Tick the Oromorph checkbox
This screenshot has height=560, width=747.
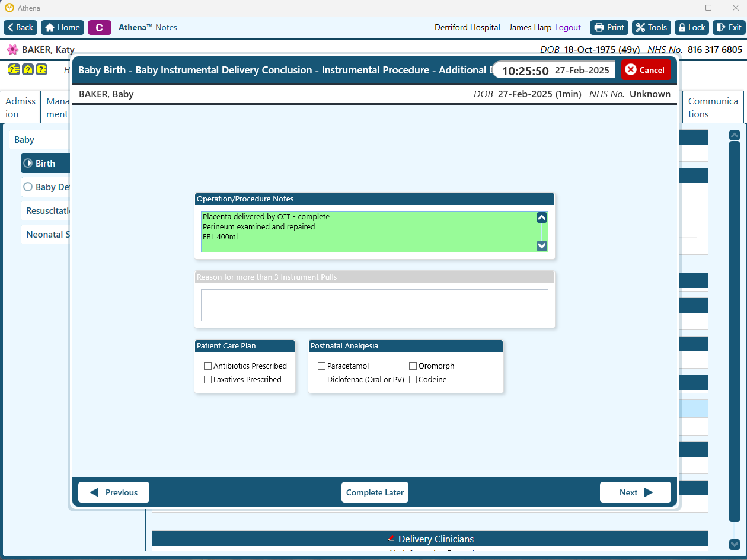click(413, 366)
